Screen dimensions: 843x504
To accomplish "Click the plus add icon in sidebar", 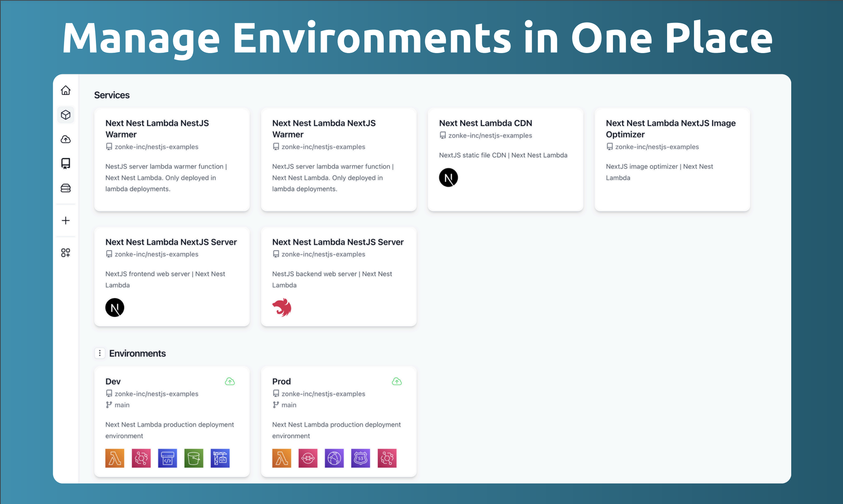I will pyautogui.click(x=66, y=220).
